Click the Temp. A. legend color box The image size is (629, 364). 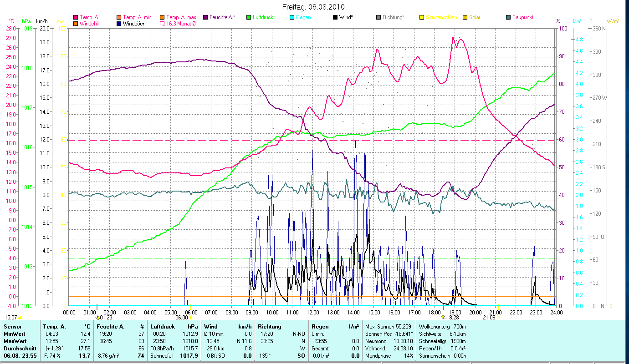(x=76, y=17)
